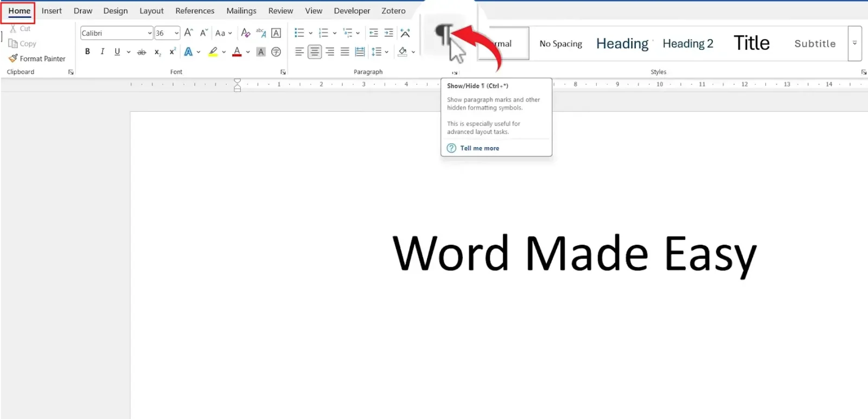Click the Asian Layout icon
This screenshot has height=419, width=868.
(405, 33)
